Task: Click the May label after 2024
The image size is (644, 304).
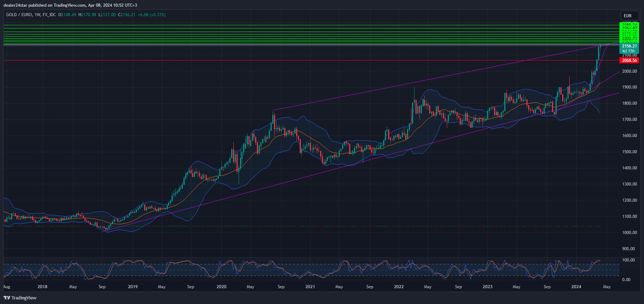Action: click(x=607, y=287)
